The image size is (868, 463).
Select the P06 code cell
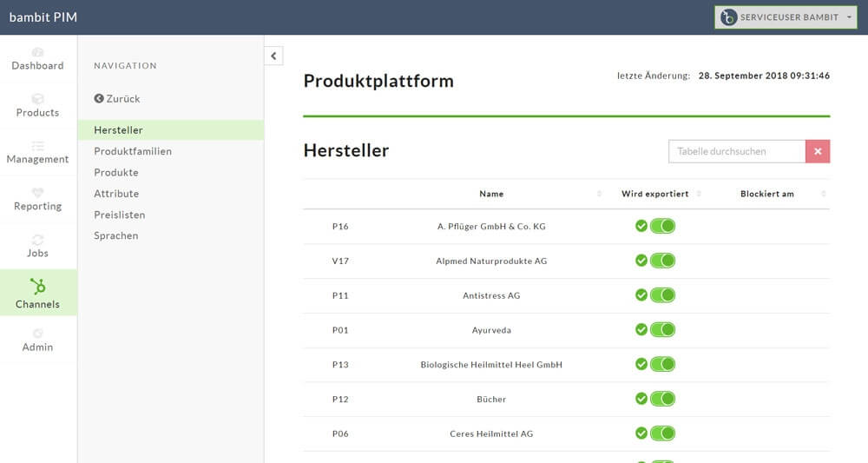pos(340,433)
